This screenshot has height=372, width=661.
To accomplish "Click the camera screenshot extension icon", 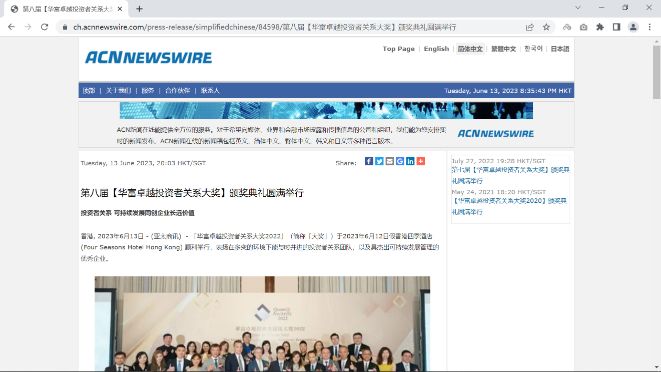I will [583, 27].
